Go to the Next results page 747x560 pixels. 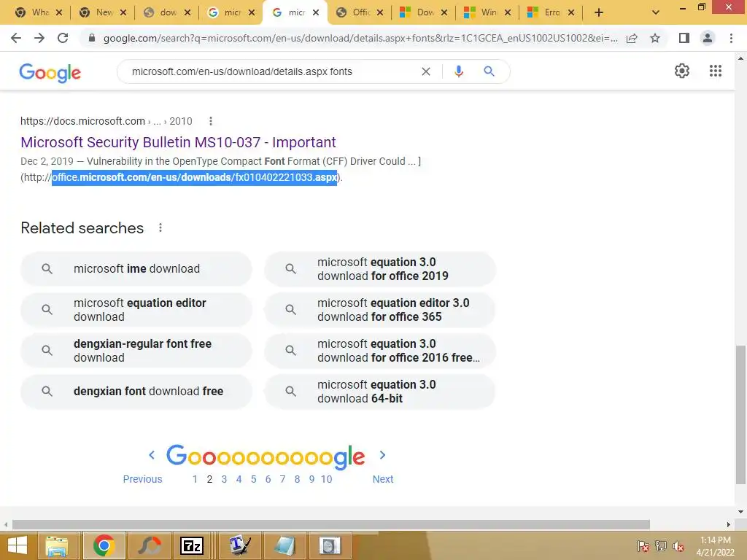[x=382, y=479]
